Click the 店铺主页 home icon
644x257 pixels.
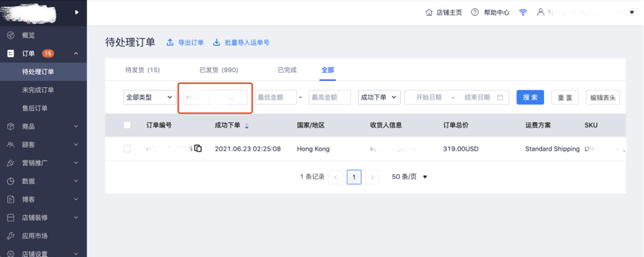(x=429, y=12)
